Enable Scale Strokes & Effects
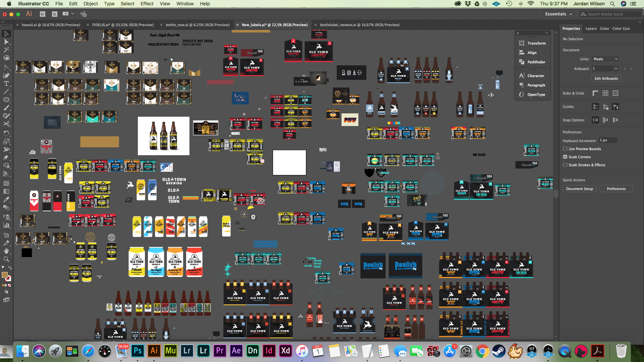The width and height of the screenshot is (644, 362). pyautogui.click(x=565, y=165)
